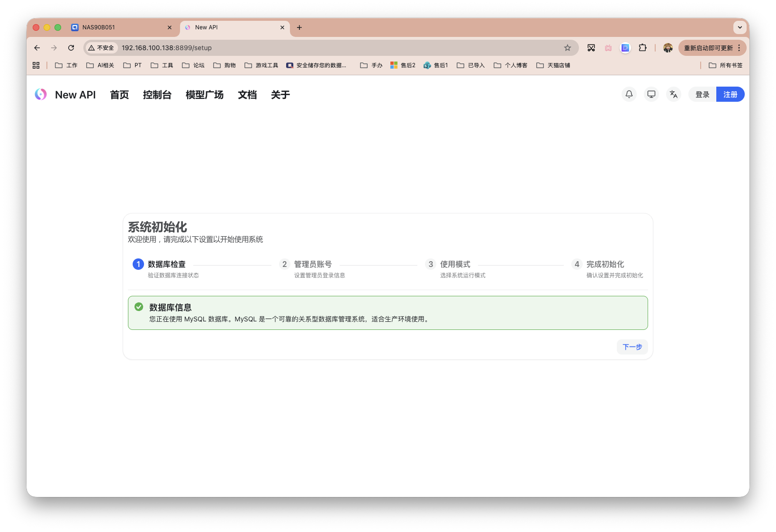Click the blue 注册 register button
This screenshot has height=532, width=776.
coord(730,94)
